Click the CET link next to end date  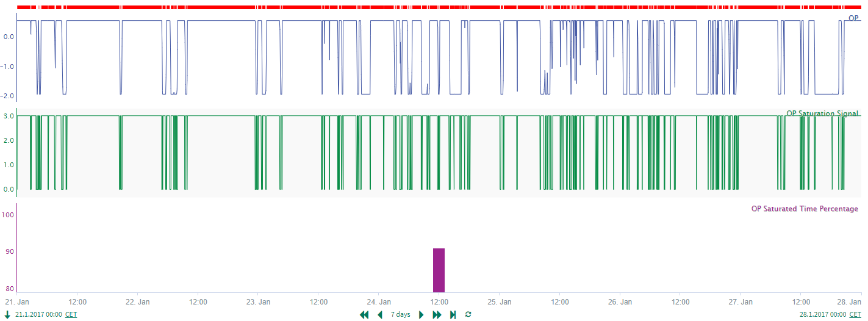point(855,315)
